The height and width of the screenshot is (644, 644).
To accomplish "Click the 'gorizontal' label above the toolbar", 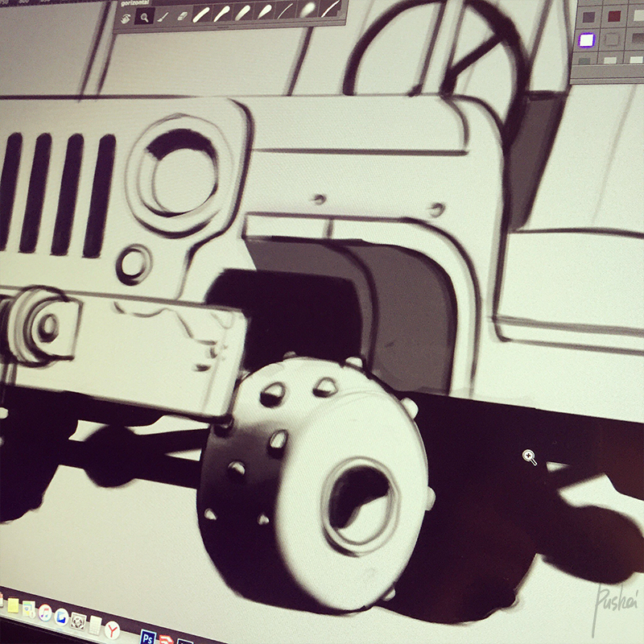I will click(134, 3).
